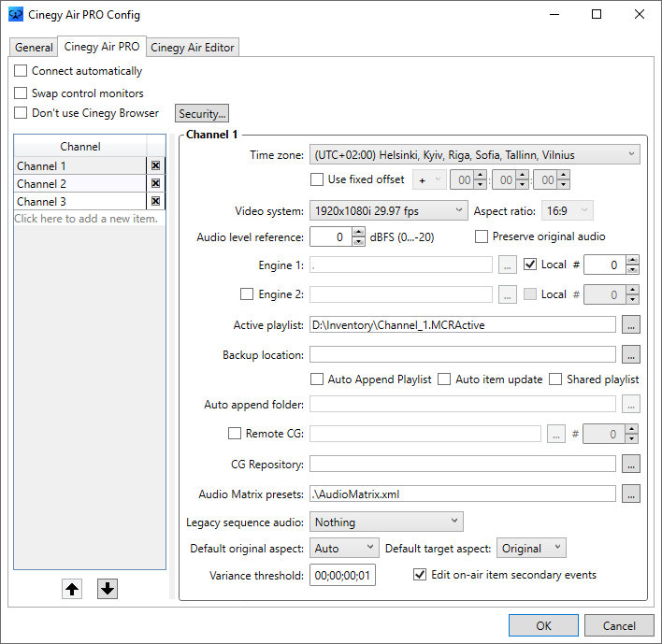Open Legacy sequence audio dropdown

click(386, 522)
